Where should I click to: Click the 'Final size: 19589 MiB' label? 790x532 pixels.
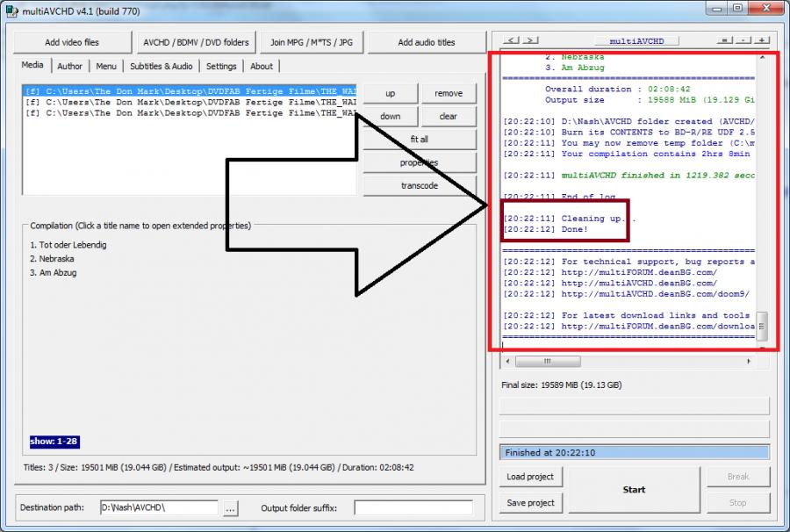pos(562,385)
